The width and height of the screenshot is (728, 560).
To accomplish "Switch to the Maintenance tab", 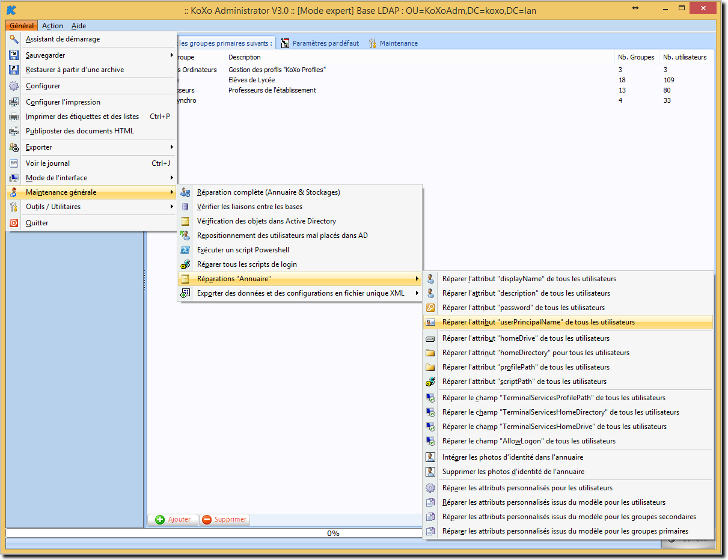I will coord(393,43).
